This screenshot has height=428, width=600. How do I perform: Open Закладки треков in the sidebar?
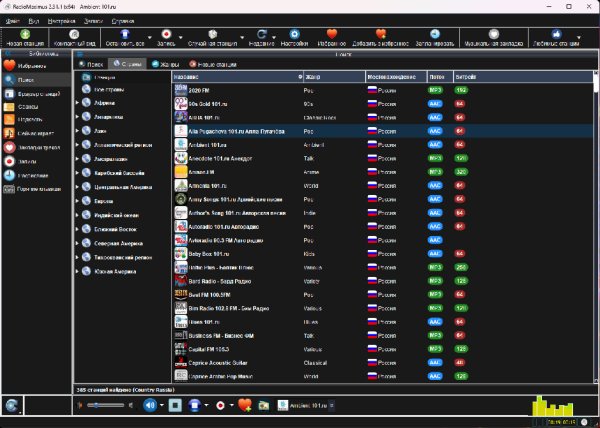36,147
